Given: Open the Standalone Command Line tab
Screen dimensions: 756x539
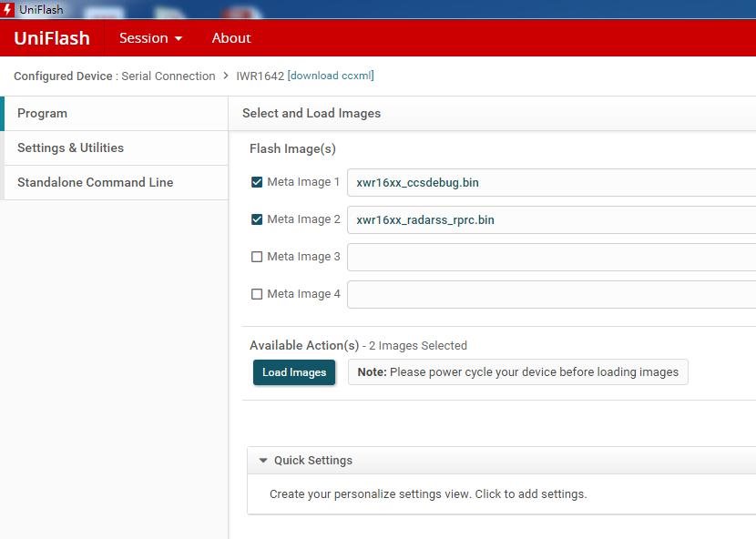Looking at the screenshot, I should 116,183.
